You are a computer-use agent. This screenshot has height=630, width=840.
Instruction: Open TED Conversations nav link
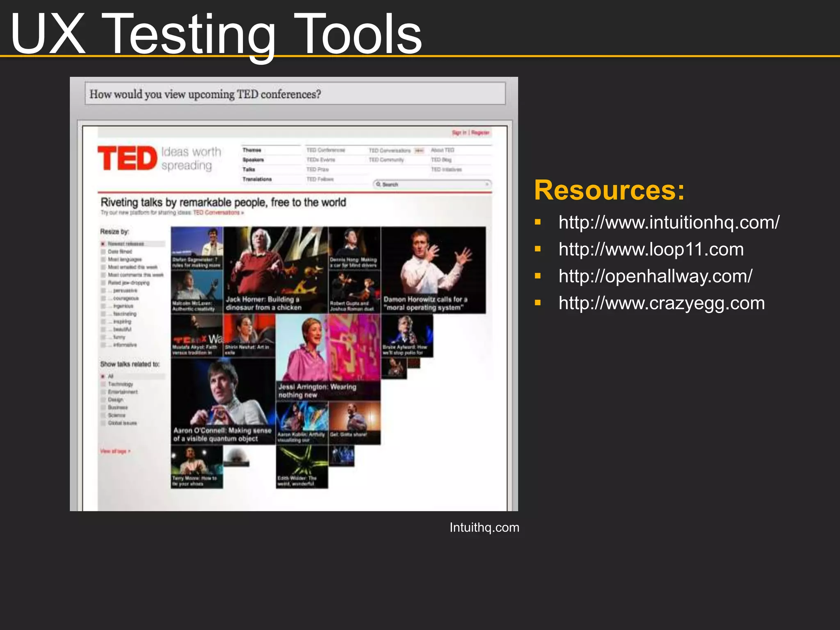coord(390,151)
